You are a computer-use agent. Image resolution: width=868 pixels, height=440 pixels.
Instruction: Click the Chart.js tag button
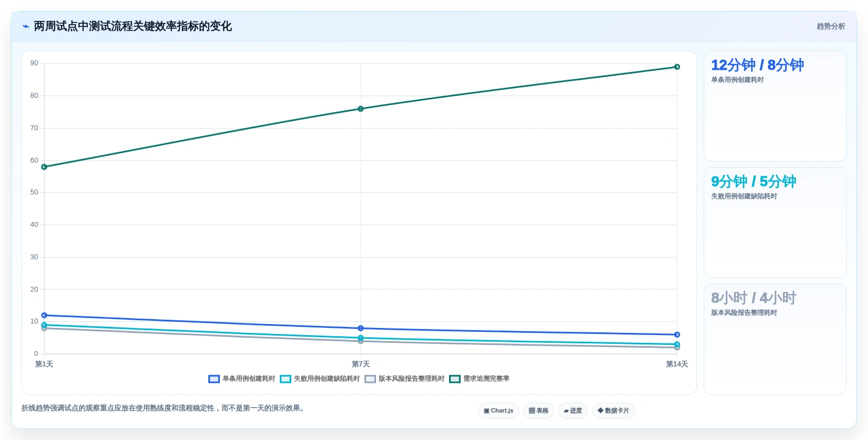(x=499, y=411)
